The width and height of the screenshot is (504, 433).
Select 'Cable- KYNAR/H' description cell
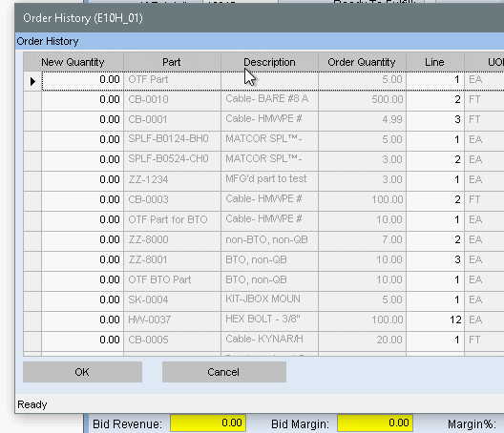pos(270,341)
